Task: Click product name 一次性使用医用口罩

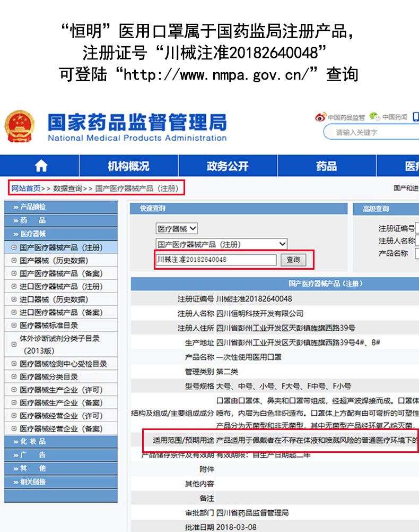Action: pos(249,357)
